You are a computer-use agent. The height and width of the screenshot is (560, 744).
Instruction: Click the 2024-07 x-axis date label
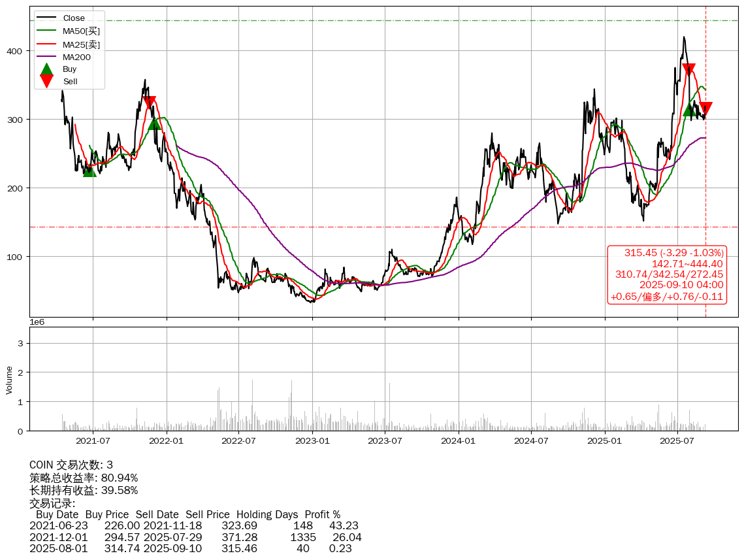click(x=531, y=440)
